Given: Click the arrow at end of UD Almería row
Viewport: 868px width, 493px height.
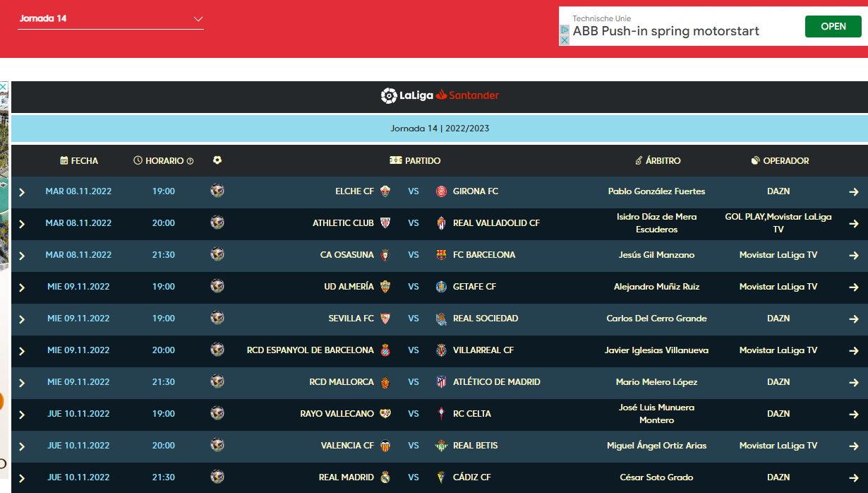Looking at the screenshot, I should pyautogui.click(x=854, y=287).
